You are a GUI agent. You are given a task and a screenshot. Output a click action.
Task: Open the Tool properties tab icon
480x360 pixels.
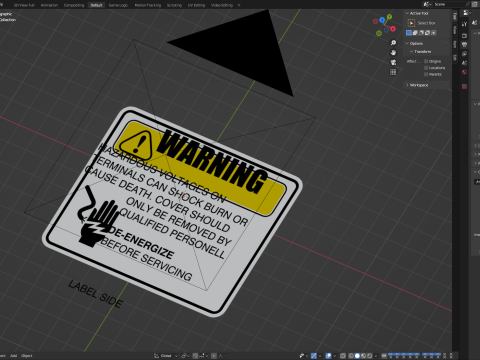tap(464, 24)
